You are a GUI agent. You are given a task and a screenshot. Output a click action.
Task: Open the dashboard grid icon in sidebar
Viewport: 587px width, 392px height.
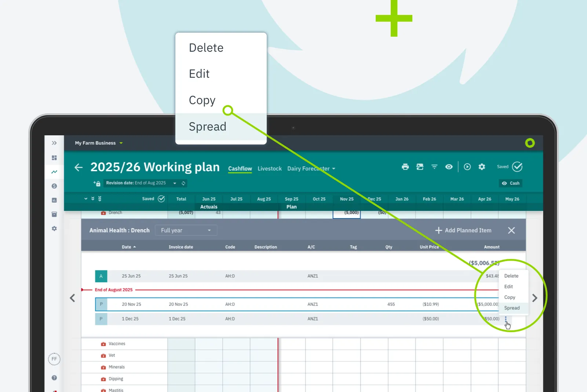(x=54, y=158)
